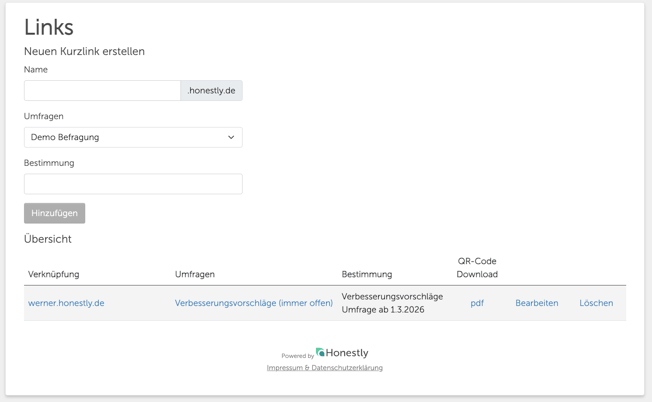Click the Neuen Kurzlink erstellen heading
Viewport: 652px width, 402px height.
point(84,52)
